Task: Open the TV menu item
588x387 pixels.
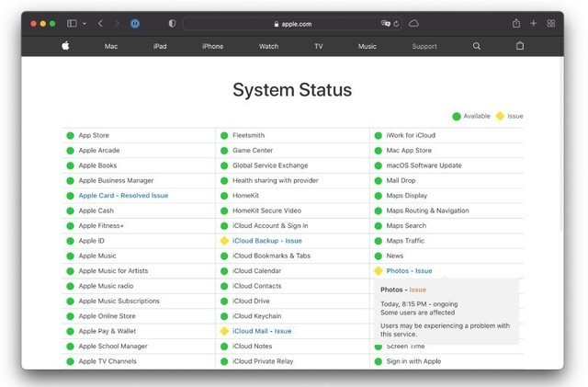Action: (319, 46)
